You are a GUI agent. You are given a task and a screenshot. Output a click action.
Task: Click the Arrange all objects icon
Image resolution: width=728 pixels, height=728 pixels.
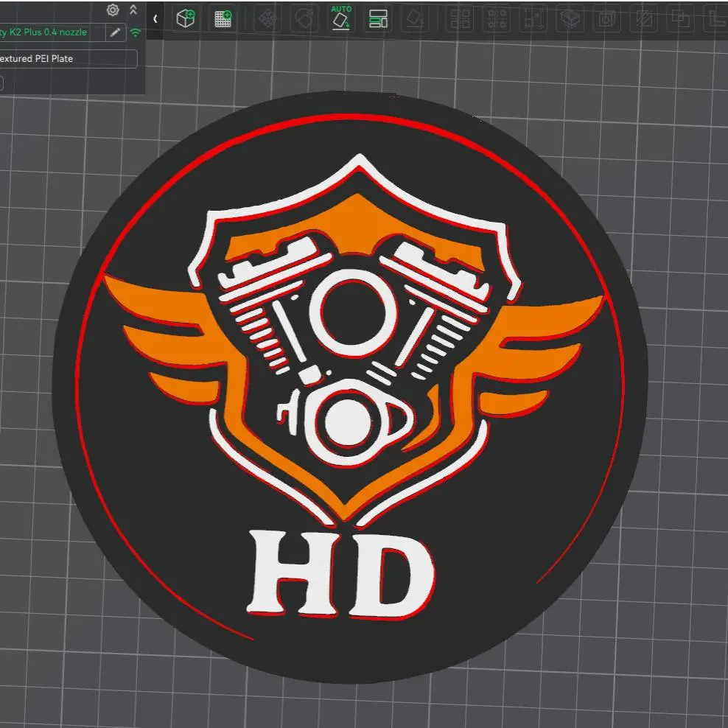(x=378, y=19)
